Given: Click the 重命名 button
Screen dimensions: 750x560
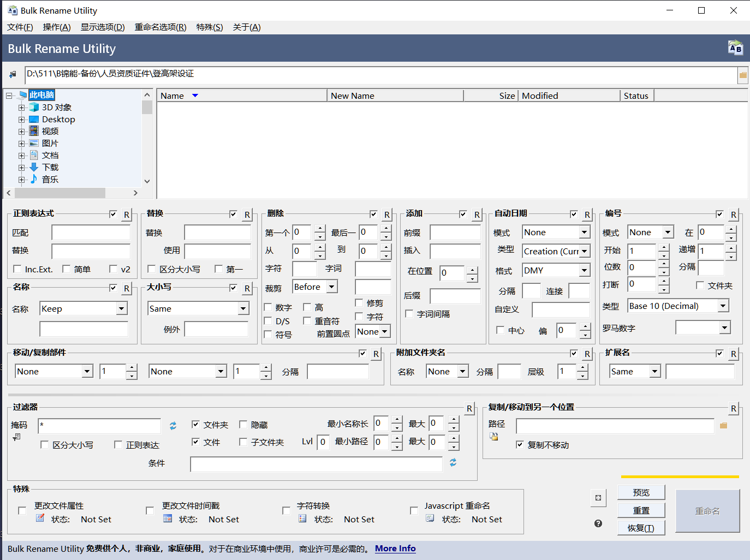Looking at the screenshot, I should click(707, 511).
